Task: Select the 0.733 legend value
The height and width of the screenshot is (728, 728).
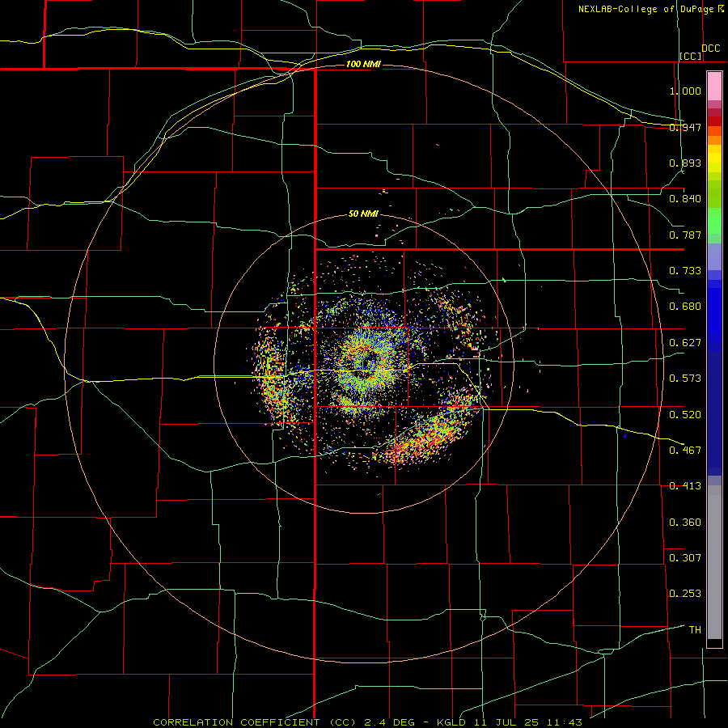Action: point(685,271)
